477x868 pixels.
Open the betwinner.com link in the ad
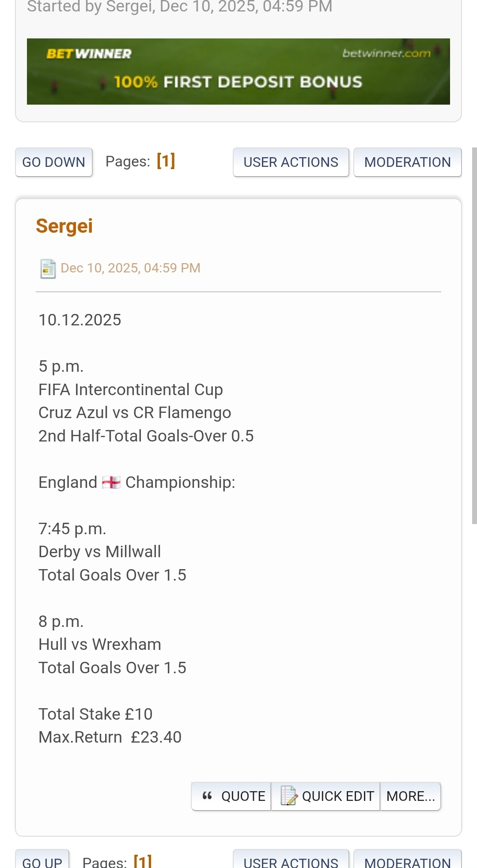pos(386,53)
